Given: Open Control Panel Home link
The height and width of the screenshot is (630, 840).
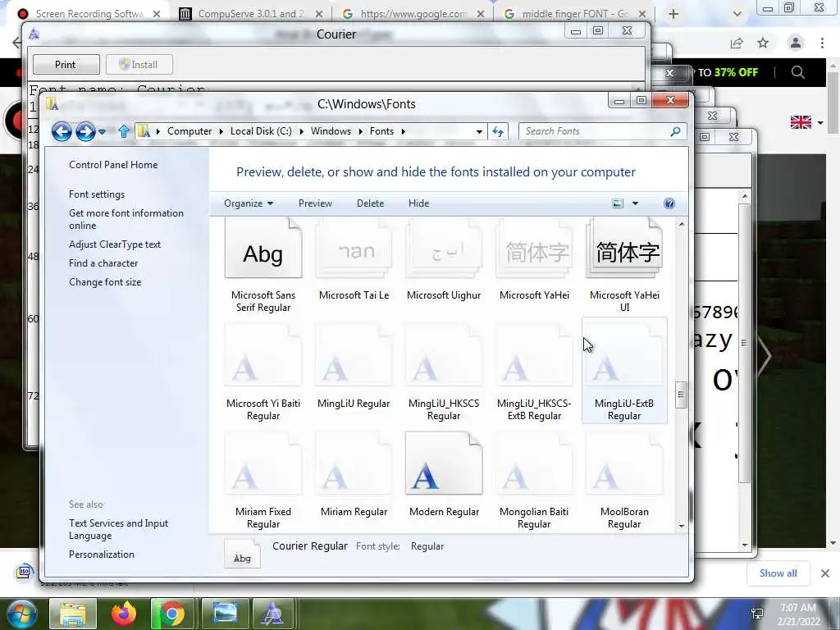Looking at the screenshot, I should click(113, 165).
